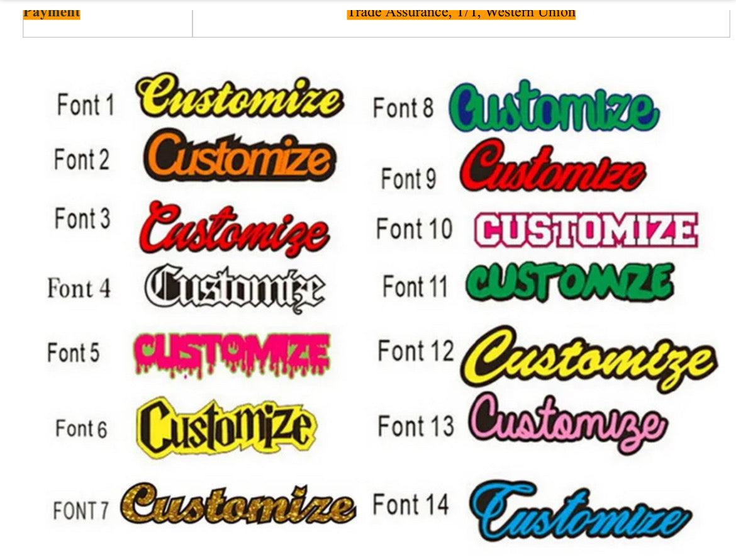Click the "Font 10" text label
Image resolution: width=736 pixels, height=560 pixels.
point(414,228)
